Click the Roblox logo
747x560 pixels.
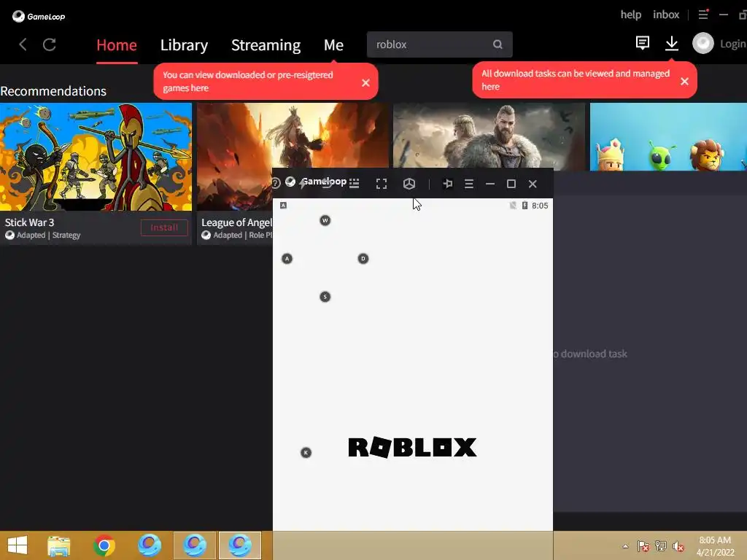[413, 447]
